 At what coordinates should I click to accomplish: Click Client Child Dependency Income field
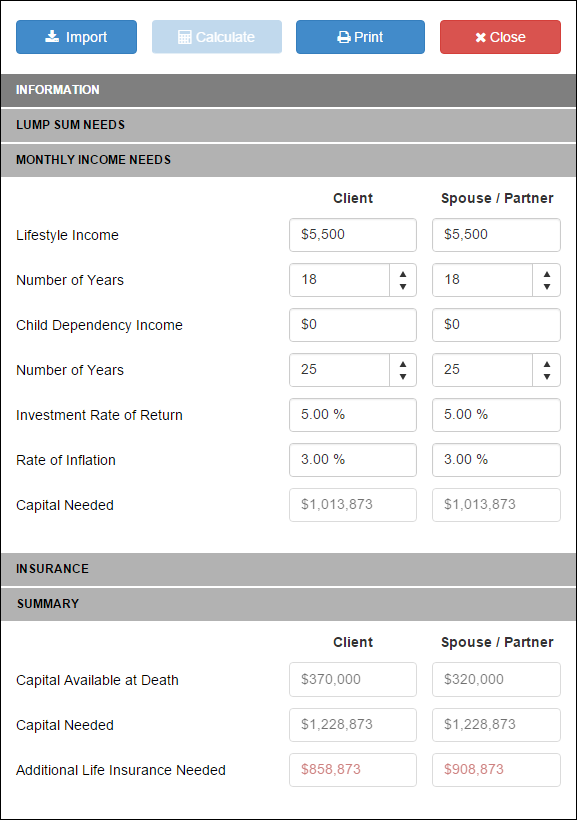[353, 325]
